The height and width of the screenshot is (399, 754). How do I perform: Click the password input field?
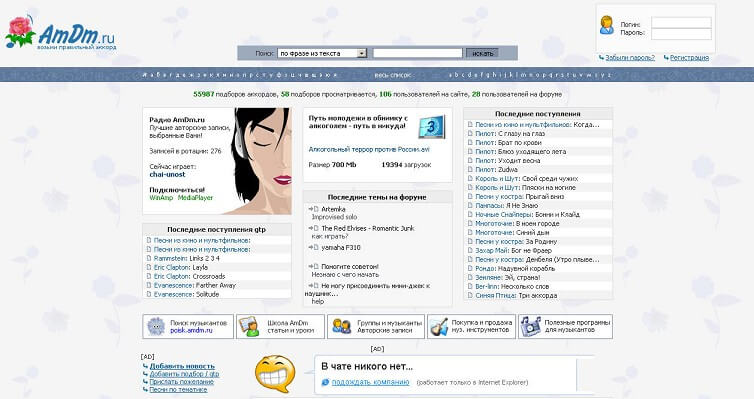coord(681,34)
